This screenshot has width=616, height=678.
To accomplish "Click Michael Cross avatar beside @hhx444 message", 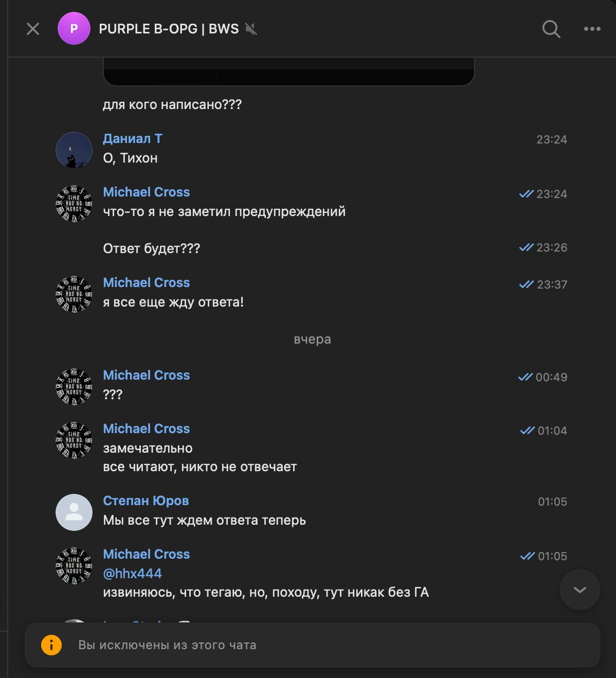I will (x=74, y=566).
